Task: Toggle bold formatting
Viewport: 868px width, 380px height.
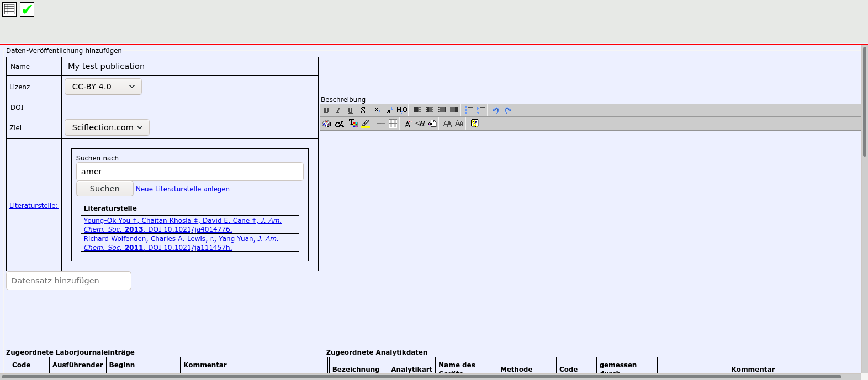Action: pyautogui.click(x=326, y=110)
